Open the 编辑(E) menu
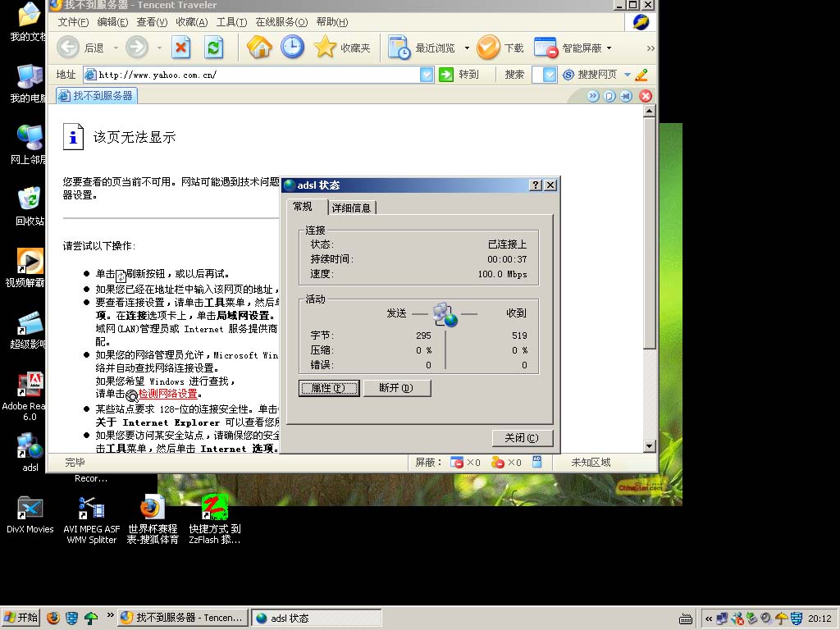The height and width of the screenshot is (630, 840). pos(112,22)
